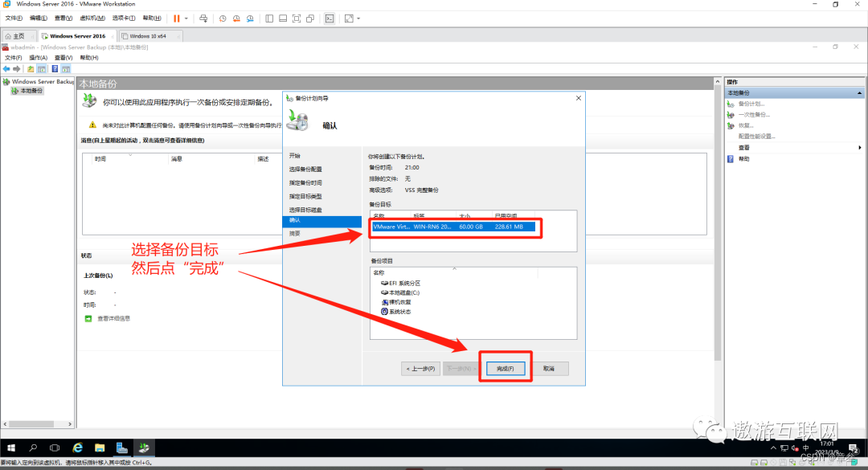This screenshot has height=470, width=868.
Task: Toggle the VMware library sidebar icon
Action: pos(269,18)
